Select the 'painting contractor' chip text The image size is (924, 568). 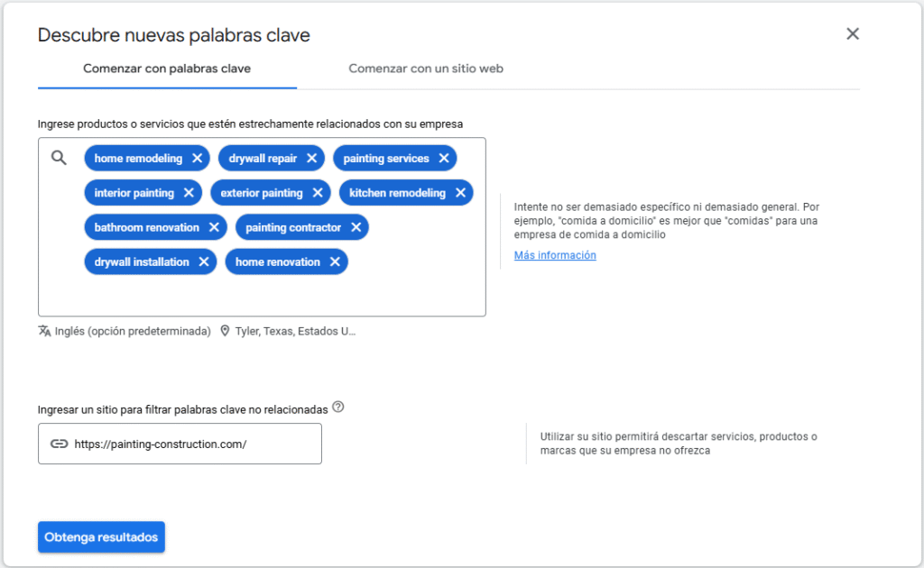tap(293, 227)
